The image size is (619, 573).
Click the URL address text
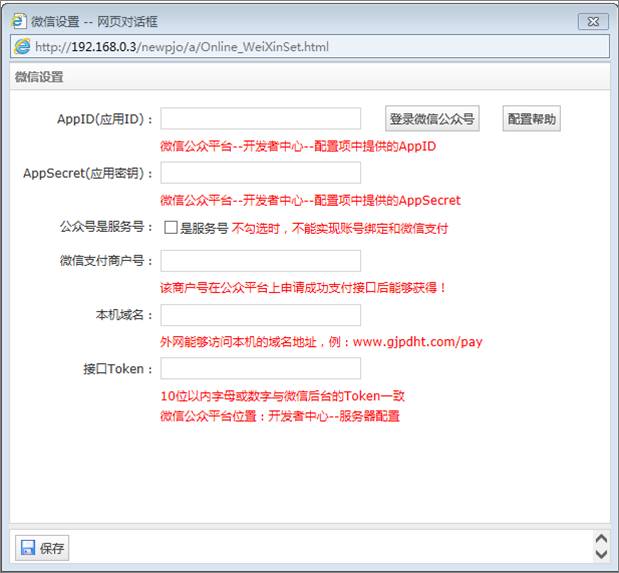182,47
